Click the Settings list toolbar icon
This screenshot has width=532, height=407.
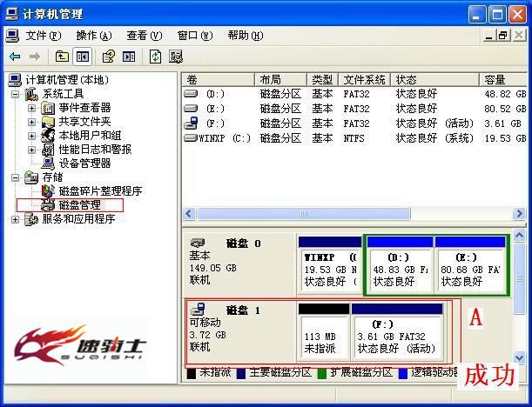[x=176, y=57]
